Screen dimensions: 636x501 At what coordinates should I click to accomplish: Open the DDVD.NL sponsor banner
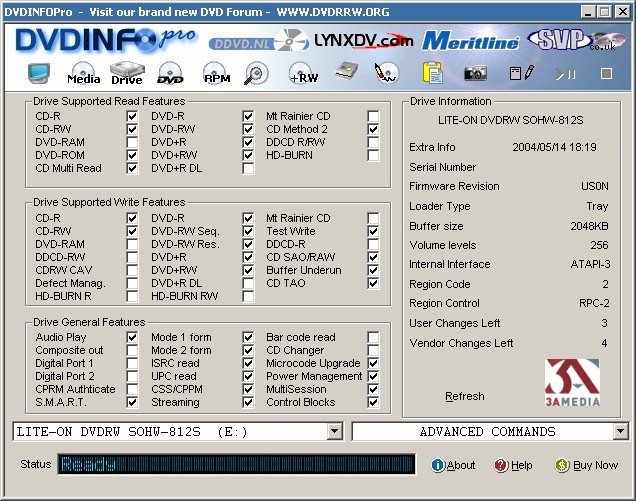click(x=258, y=41)
